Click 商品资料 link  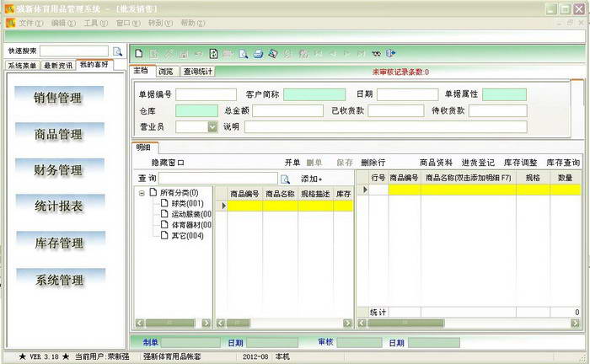point(436,163)
